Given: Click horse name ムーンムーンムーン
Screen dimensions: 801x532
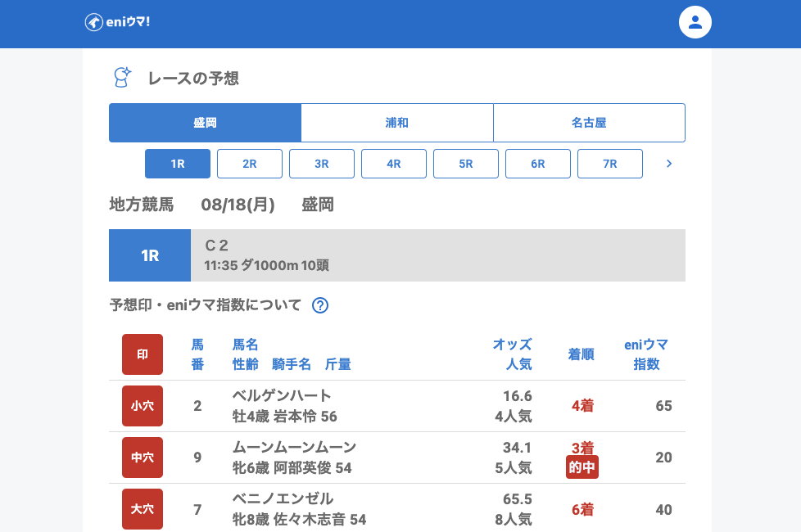Looking at the screenshot, I should pos(294,448).
